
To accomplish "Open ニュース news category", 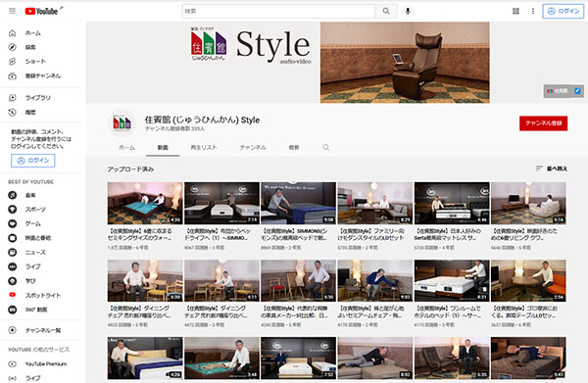I will pos(41,252).
